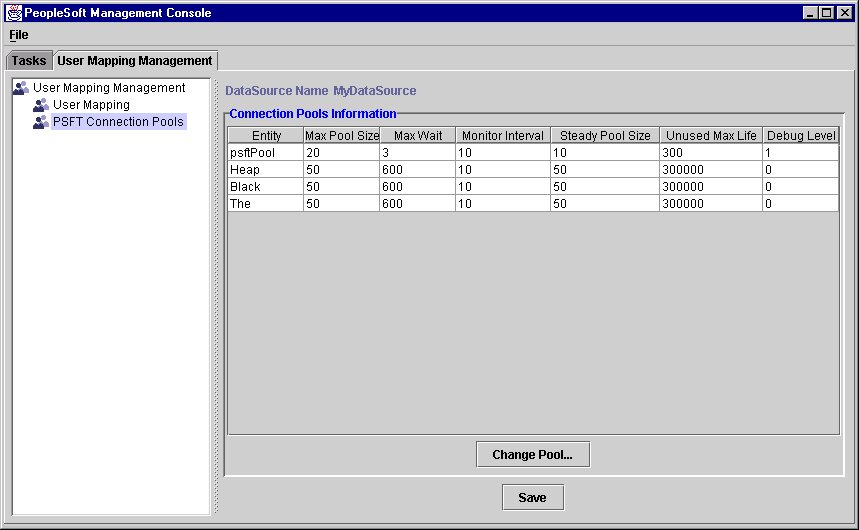
Task: Select the User Mapping Management tab
Action: pyautogui.click(x=135, y=60)
